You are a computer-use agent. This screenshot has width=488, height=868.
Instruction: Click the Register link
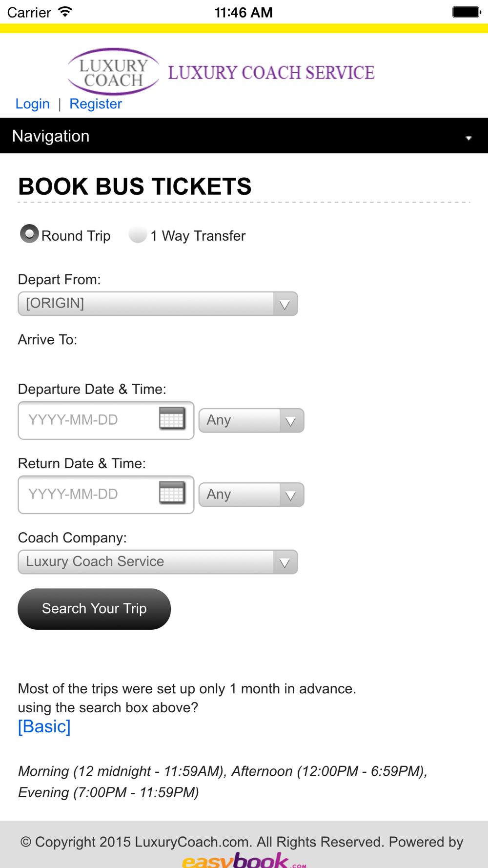point(96,104)
